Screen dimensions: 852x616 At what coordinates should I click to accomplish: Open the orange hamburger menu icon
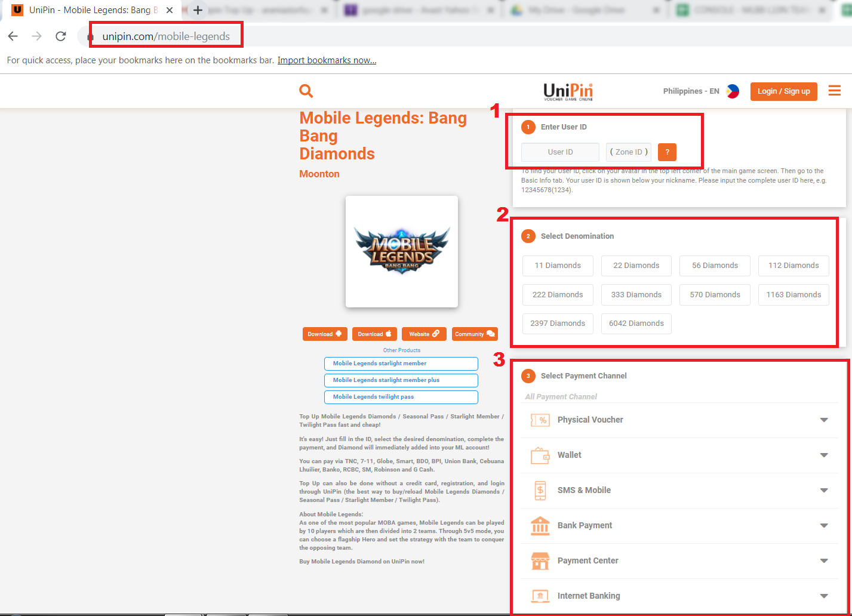pyautogui.click(x=835, y=91)
